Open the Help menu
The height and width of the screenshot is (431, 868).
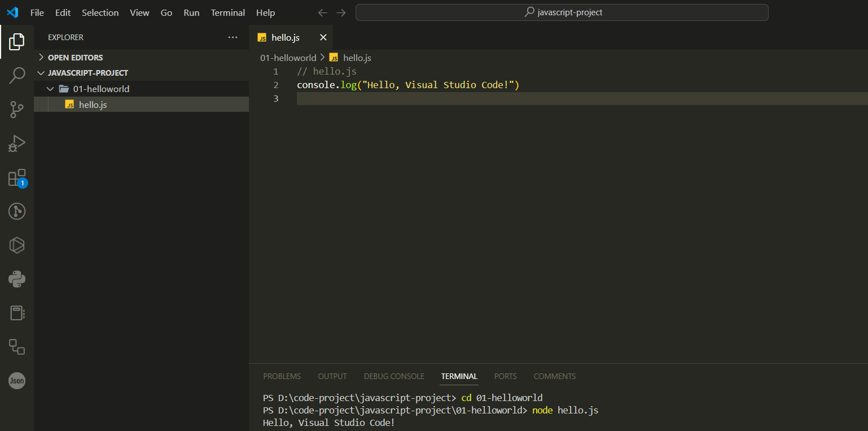265,12
